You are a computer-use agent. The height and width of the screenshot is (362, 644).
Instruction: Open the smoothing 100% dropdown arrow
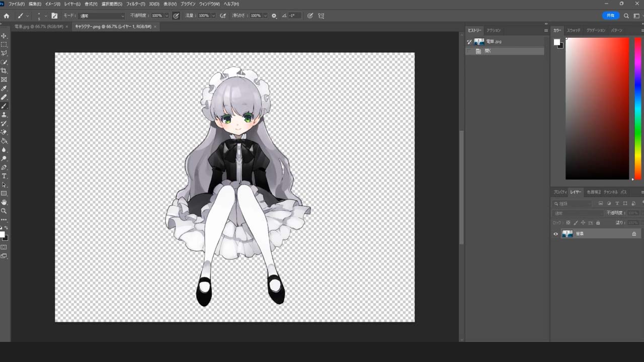click(x=266, y=16)
